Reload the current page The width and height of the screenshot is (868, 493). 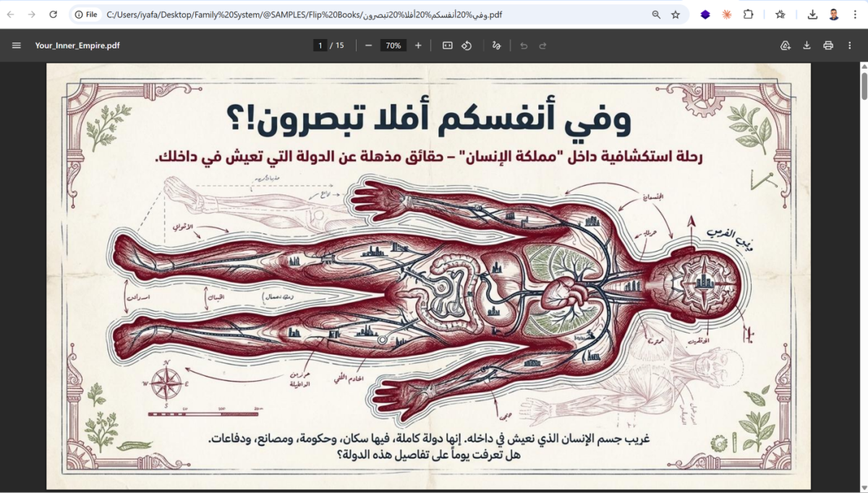point(53,14)
